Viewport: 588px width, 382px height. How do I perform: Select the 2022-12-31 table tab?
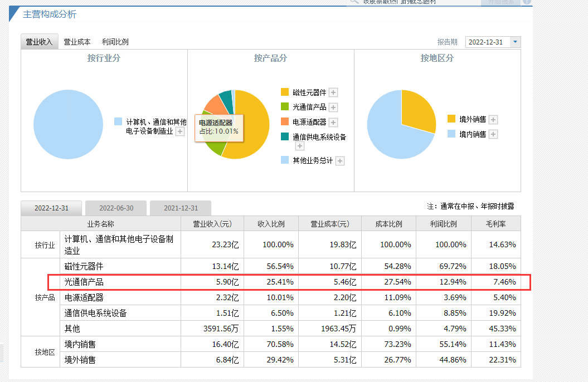pos(51,208)
